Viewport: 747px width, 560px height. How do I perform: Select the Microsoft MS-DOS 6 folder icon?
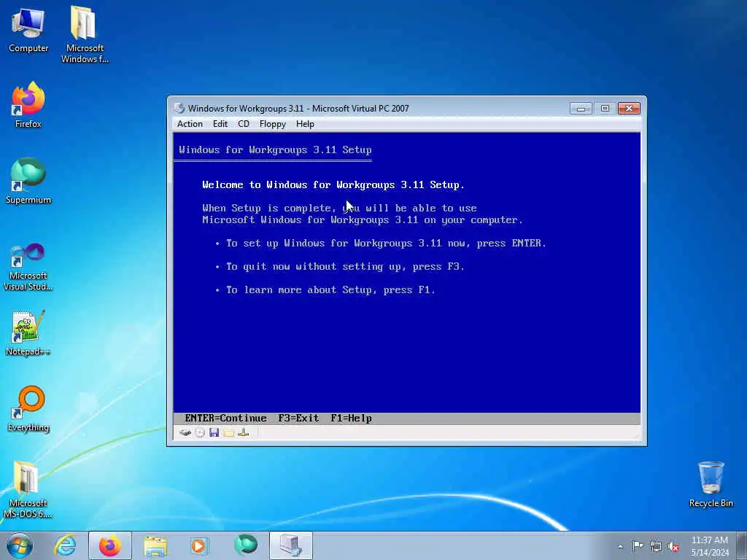28,490
